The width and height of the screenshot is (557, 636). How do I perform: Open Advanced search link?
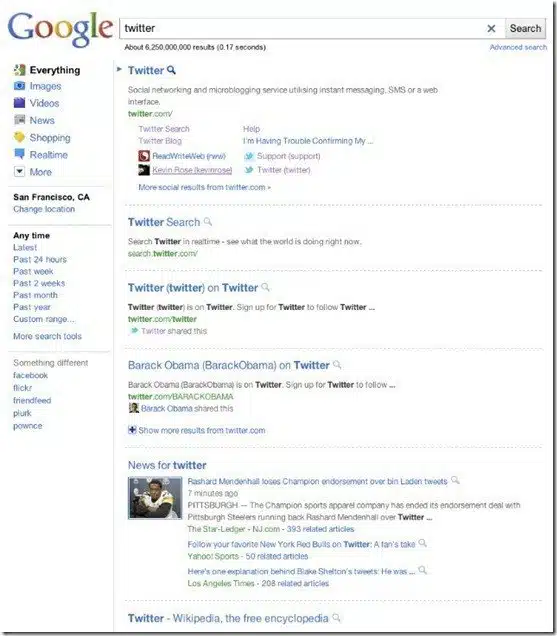[x=518, y=47]
